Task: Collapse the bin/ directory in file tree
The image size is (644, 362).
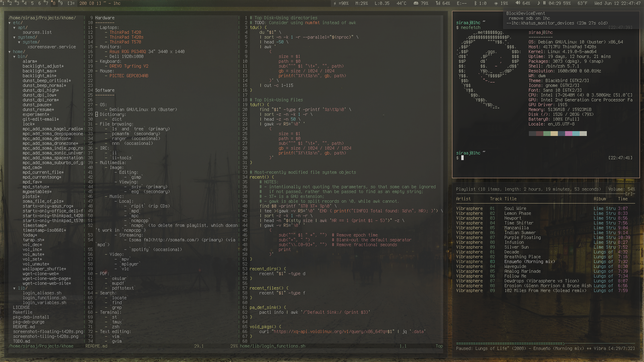Action: (14, 57)
